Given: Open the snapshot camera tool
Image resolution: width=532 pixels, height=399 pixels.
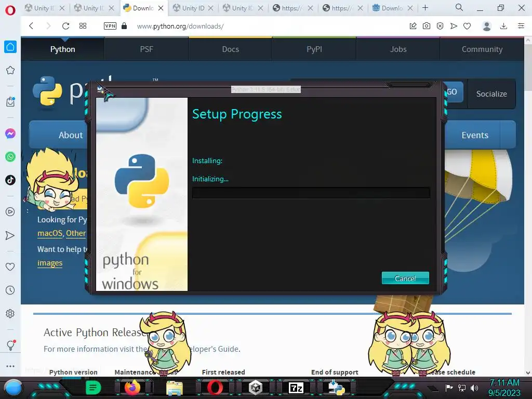Looking at the screenshot, I should [x=427, y=26].
